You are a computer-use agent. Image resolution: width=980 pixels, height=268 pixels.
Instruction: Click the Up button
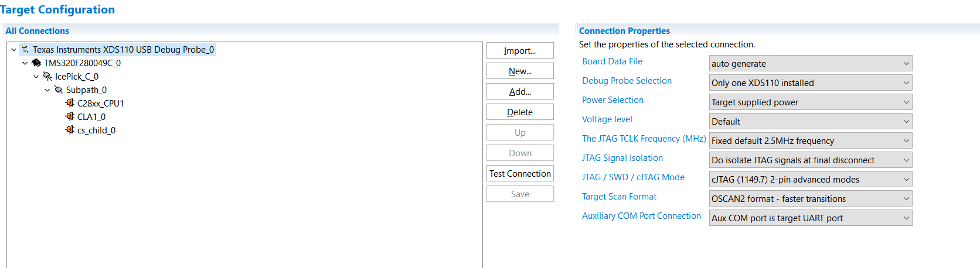520,133
